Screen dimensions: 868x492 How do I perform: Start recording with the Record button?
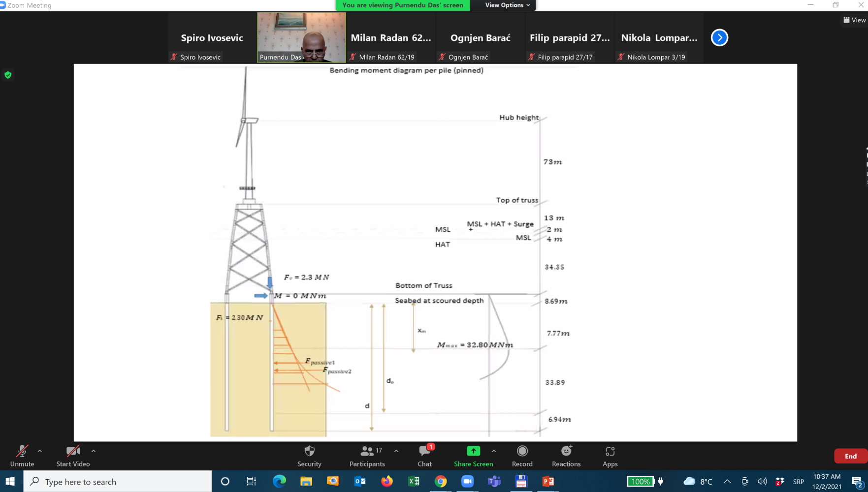pyautogui.click(x=522, y=456)
